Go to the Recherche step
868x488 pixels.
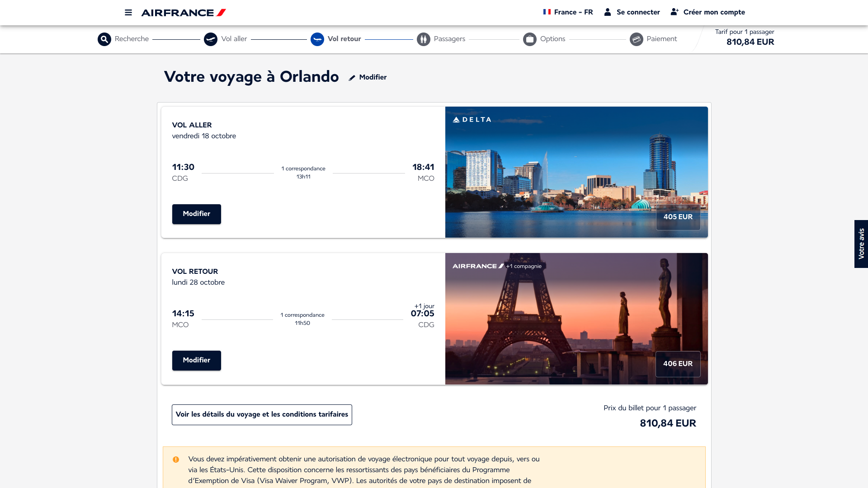132,39
